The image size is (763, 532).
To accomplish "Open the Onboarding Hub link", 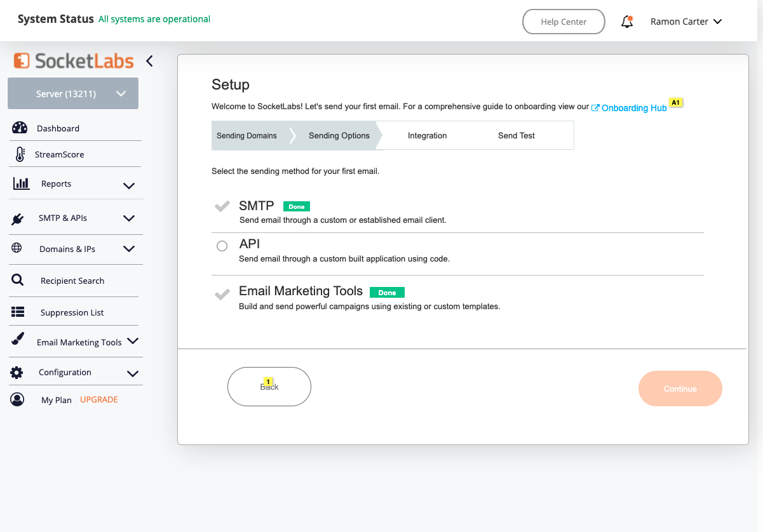I will (x=634, y=108).
